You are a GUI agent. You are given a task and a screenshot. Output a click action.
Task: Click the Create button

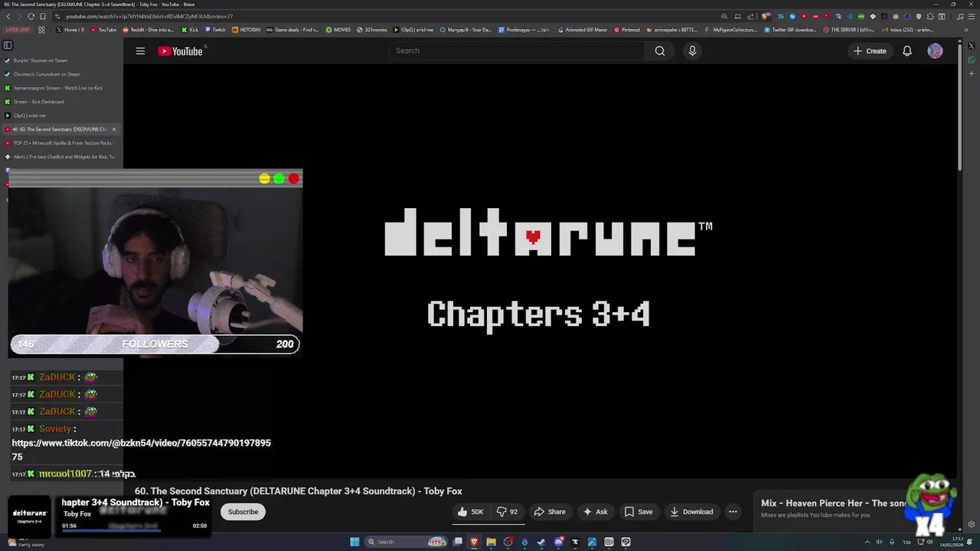point(870,51)
